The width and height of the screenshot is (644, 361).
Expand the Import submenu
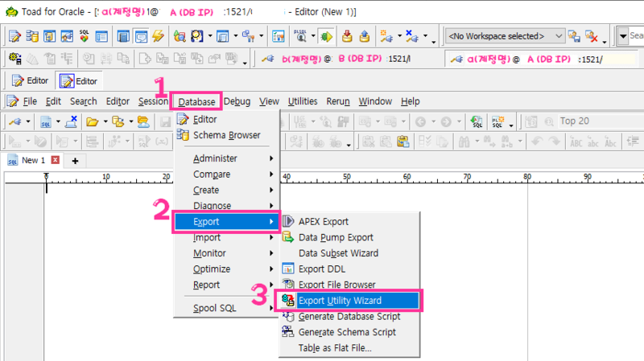point(226,237)
